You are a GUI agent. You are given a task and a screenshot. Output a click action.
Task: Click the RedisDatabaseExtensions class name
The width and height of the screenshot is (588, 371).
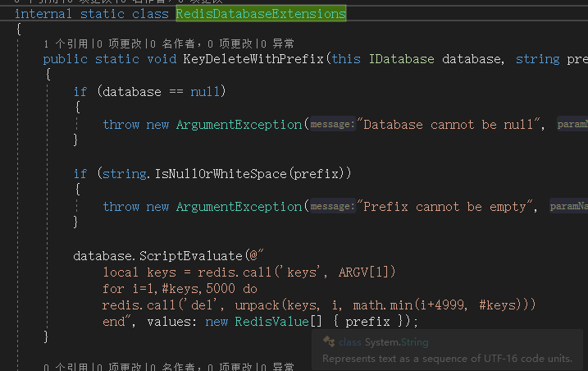(261, 14)
